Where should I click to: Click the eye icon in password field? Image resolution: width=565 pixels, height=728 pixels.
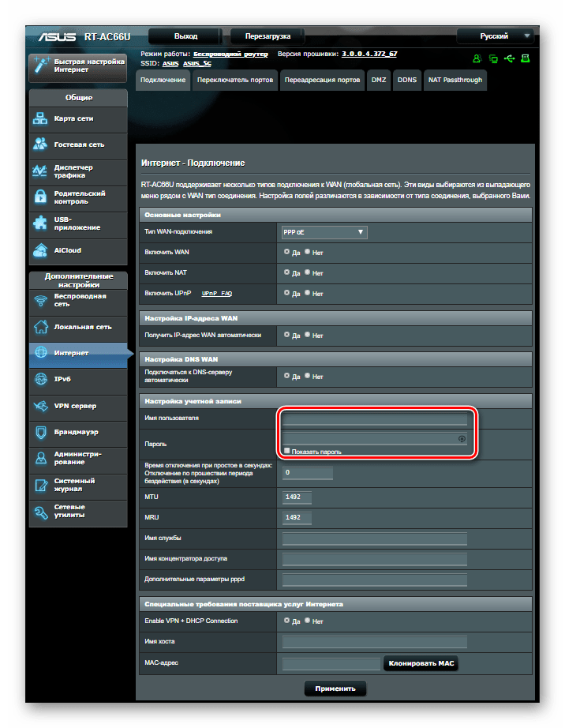(x=462, y=439)
